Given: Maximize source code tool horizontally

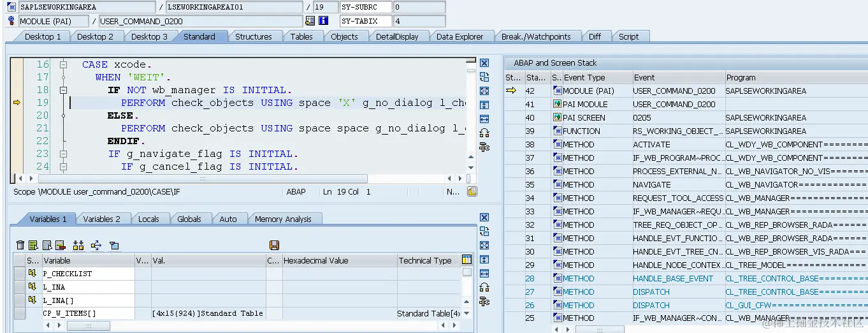Looking at the screenshot, I should (x=484, y=119).
